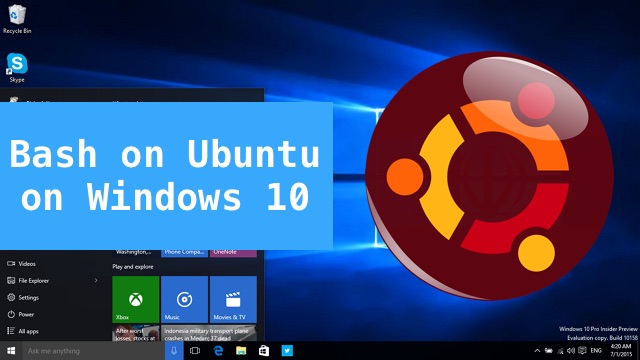Open the Recycle Bin desktop icon
Viewport: 640px width, 360px height.
[17, 18]
